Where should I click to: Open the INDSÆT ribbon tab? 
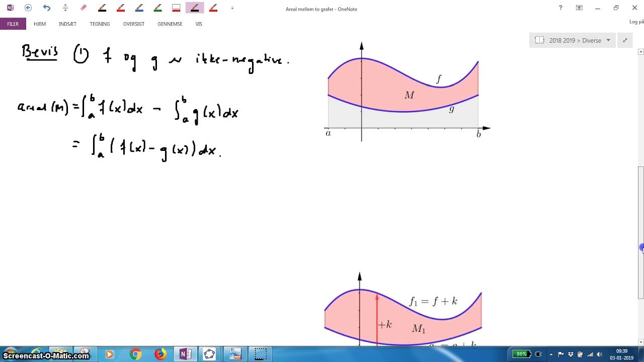(x=67, y=24)
